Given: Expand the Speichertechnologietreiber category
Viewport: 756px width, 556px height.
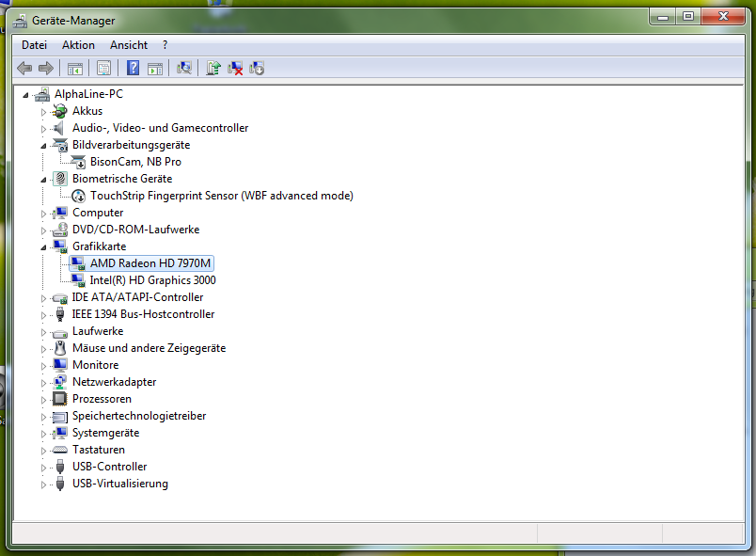Looking at the screenshot, I should coord(43,417).
